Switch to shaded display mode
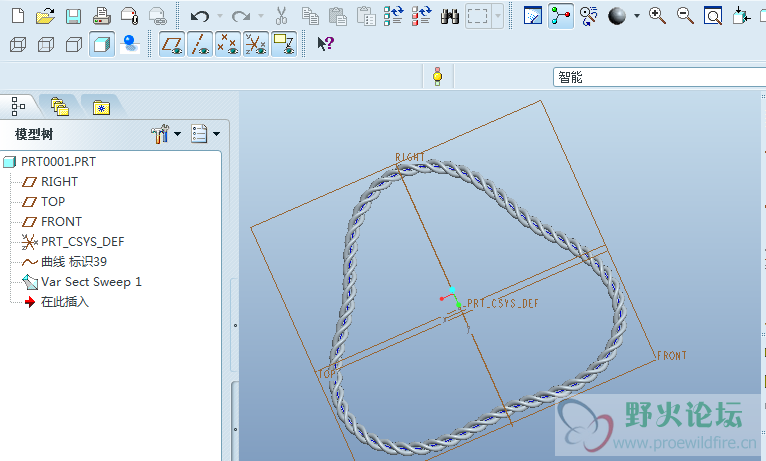 102,45
